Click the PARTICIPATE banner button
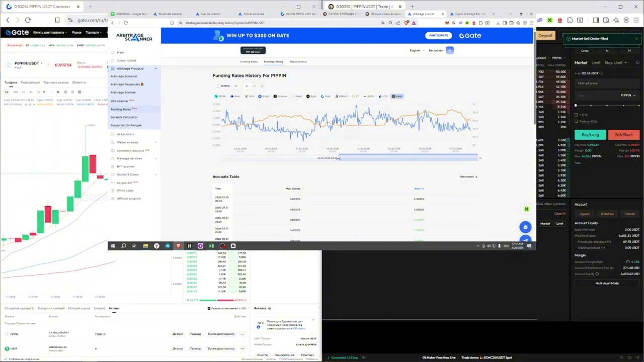 click(x=438, y=36)
